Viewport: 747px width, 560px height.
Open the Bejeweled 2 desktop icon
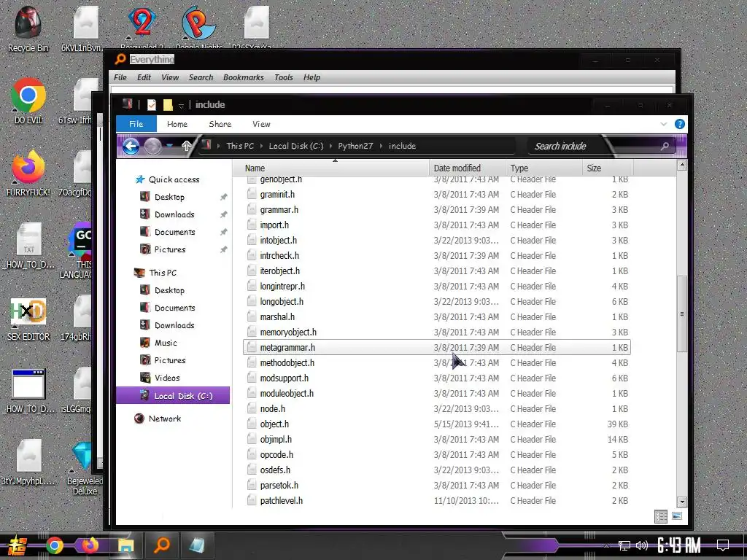click(x=142, y=27)
